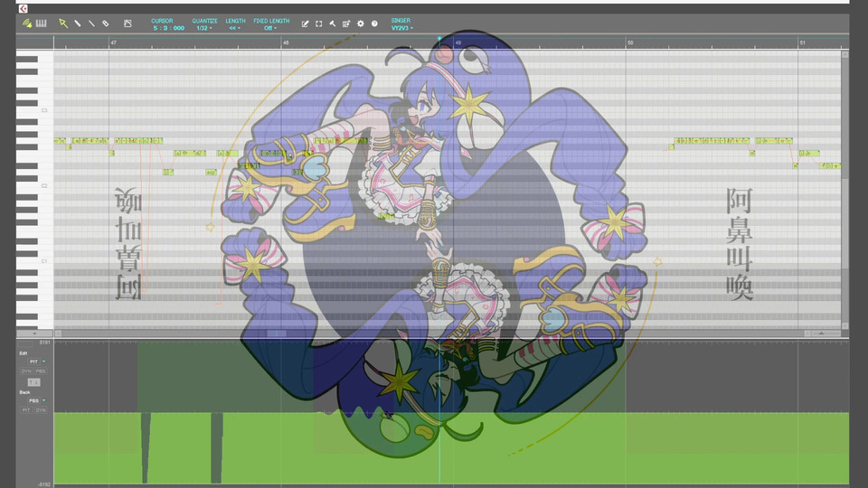Collapse the control panel with the down arrow
This screenshot has height=488, width=868.
(34, 333)
